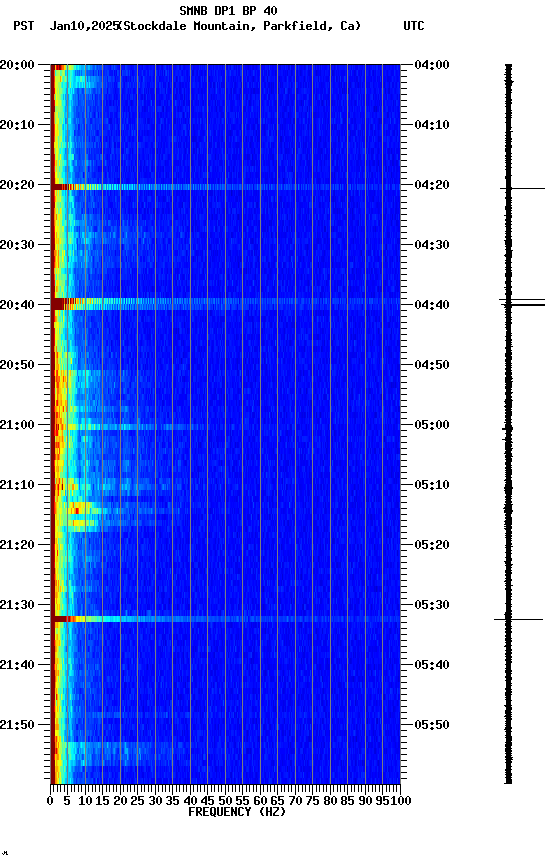
Task: Click the '75' frequency axis label
Action: (312, 801)
